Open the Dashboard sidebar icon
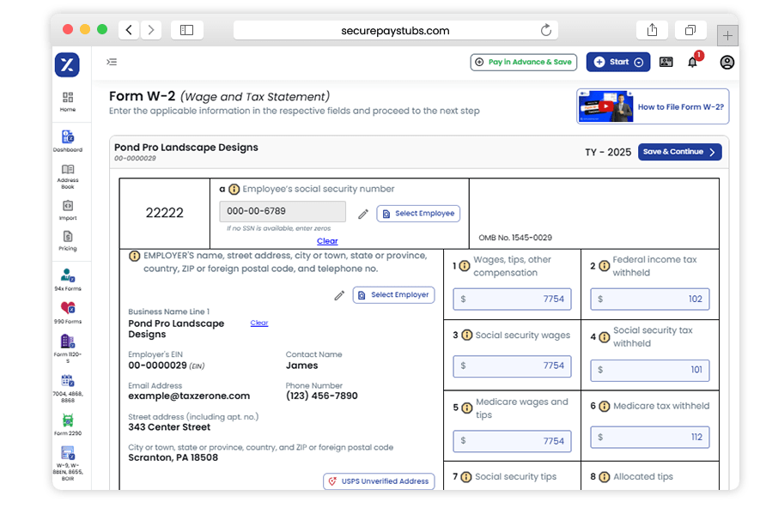Viewport: 760px width, 532px height. [x=68, y=141]
